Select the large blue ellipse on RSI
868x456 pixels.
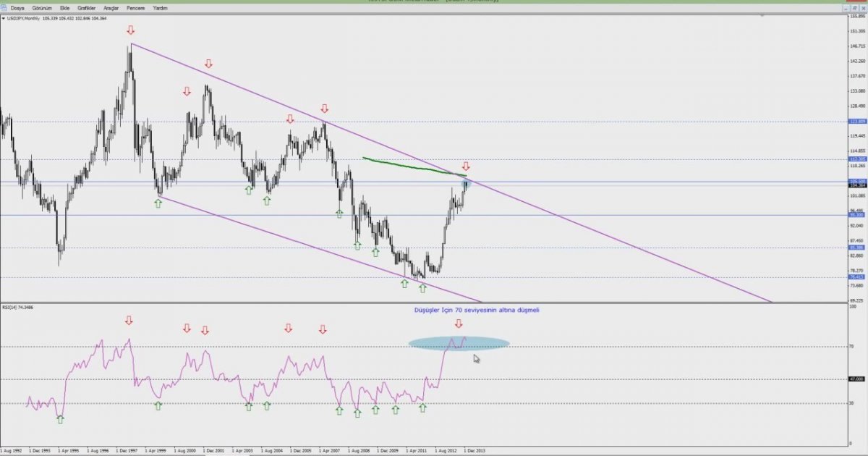tap(459, 343)
